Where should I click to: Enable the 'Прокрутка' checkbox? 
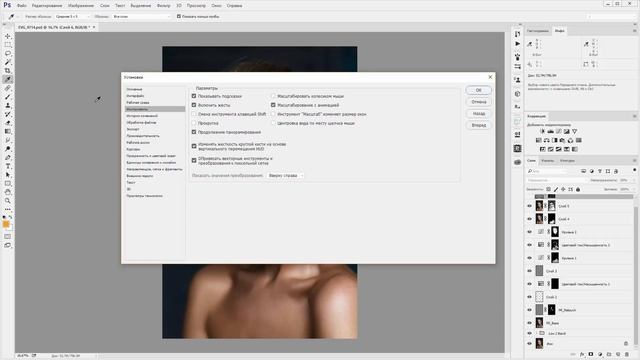click(x=194, y=123)
